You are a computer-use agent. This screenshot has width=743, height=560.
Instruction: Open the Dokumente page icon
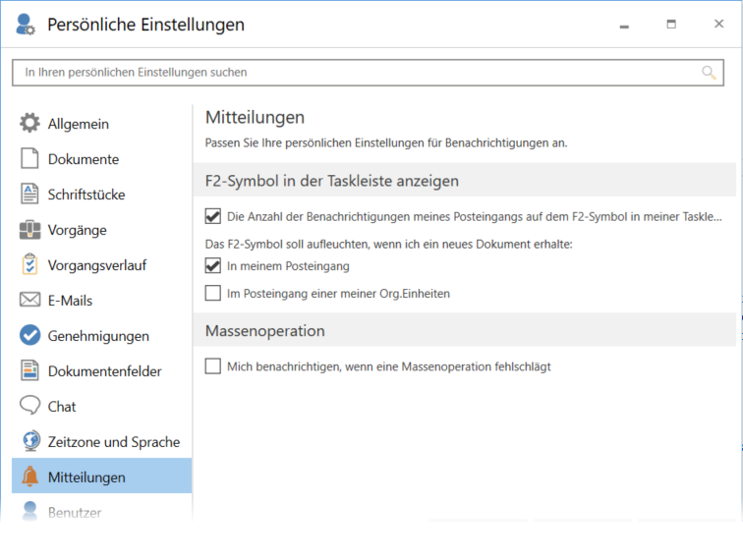coord(29,159)
